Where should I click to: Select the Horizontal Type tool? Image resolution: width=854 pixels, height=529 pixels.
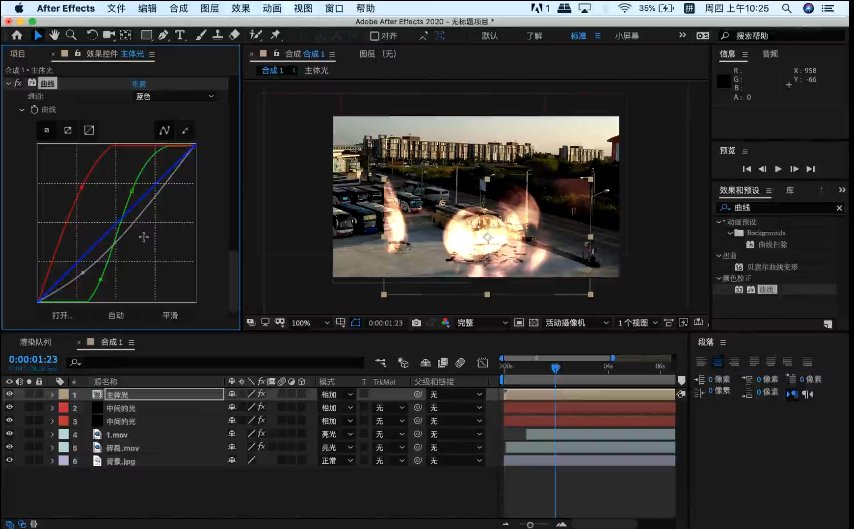pyautogui.click(x=180, y=35)
